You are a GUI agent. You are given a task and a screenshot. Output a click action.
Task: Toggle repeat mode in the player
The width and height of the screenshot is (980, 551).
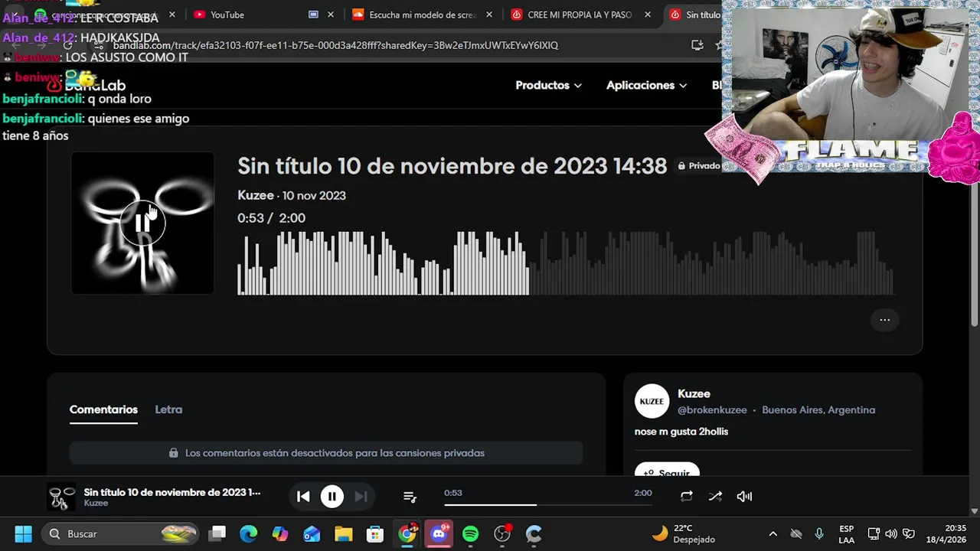pos(687,497)
